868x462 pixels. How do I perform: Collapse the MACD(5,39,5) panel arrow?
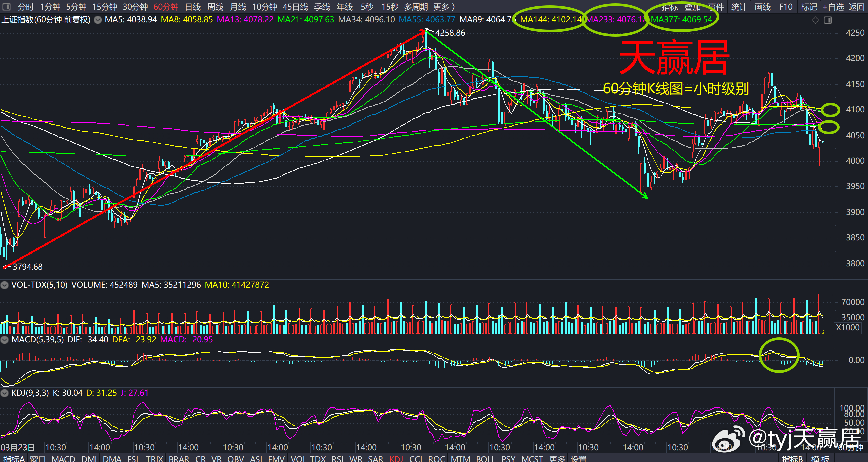(x=4, y=340)
